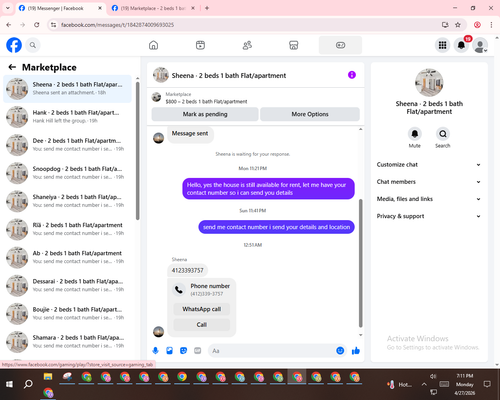
Task: Click the 4123393757 message bubble
Action: click(x=187, y=270)
